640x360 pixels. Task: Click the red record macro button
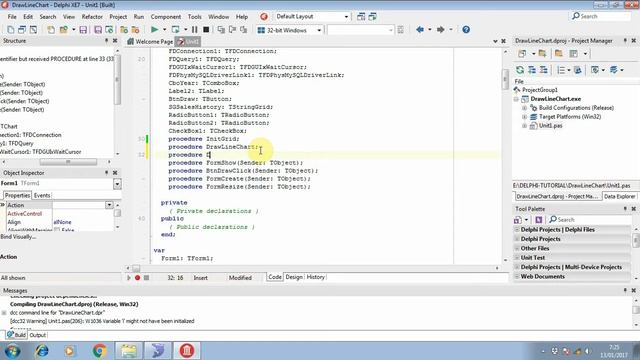point(138,278)
